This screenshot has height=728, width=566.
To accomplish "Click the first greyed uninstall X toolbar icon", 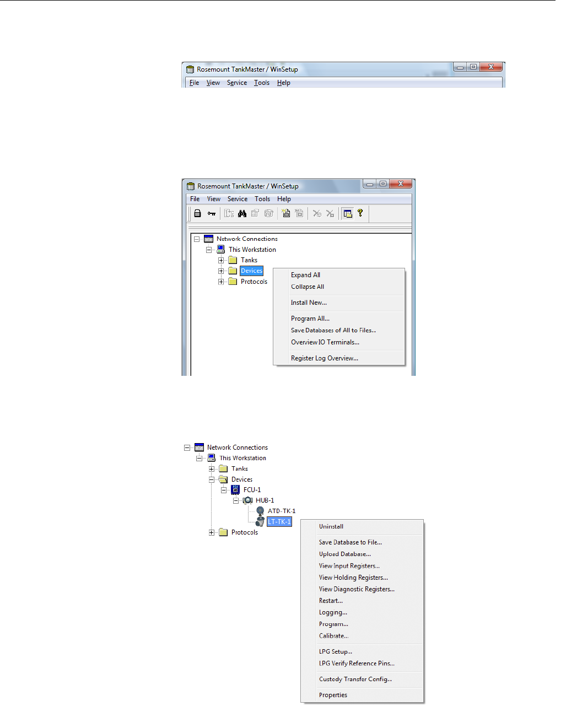I will point(317,213).
